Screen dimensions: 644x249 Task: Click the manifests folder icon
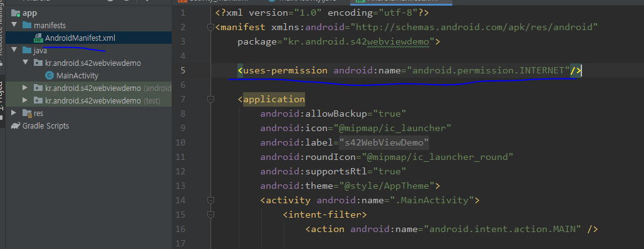point(27,26)
